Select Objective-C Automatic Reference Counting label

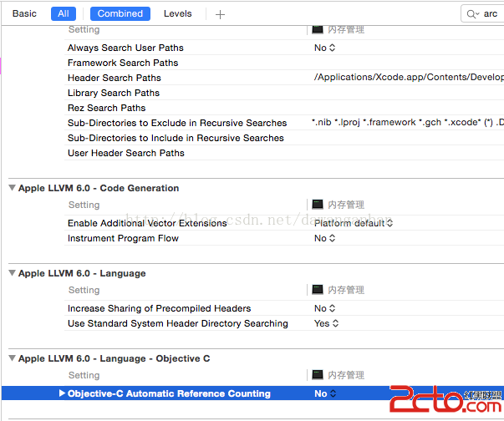(x=169, y=393)
